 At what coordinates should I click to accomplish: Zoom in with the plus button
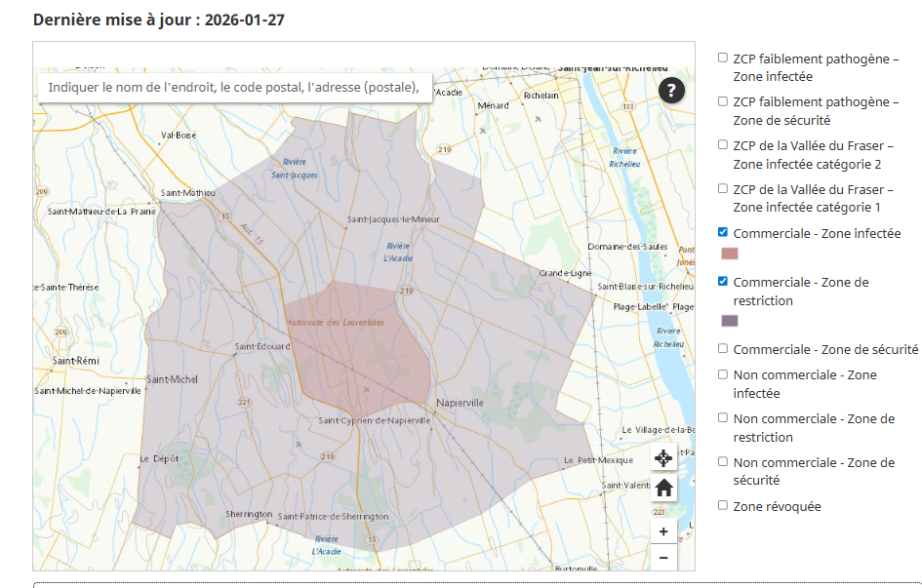(663, 531)
